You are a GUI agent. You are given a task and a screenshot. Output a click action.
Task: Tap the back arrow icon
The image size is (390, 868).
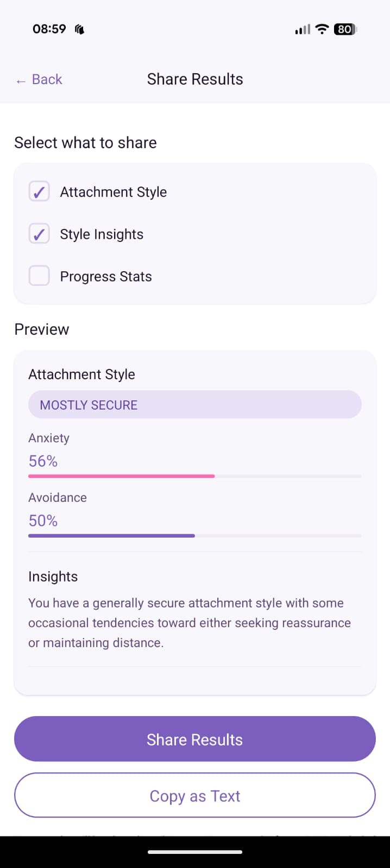[x=21, y=80]
